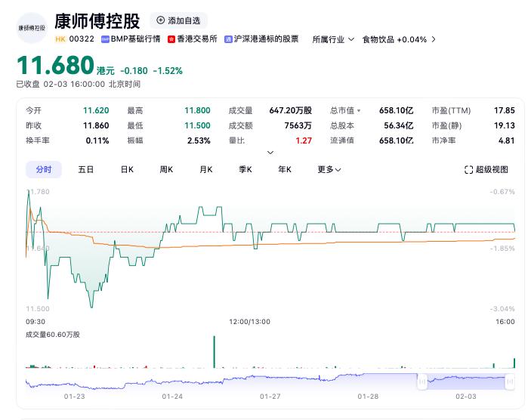
Task: Click the stock code 00322
Action: [82, 39]
